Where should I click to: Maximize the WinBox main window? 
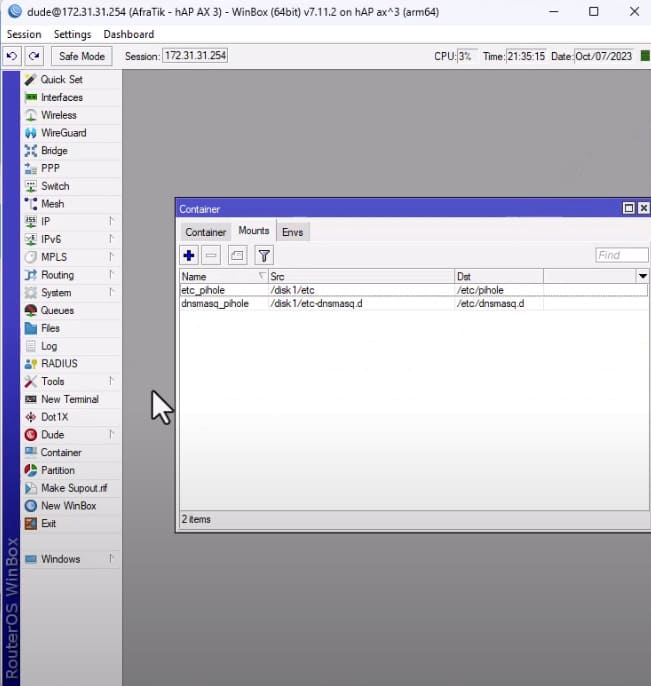pos(594,11)
